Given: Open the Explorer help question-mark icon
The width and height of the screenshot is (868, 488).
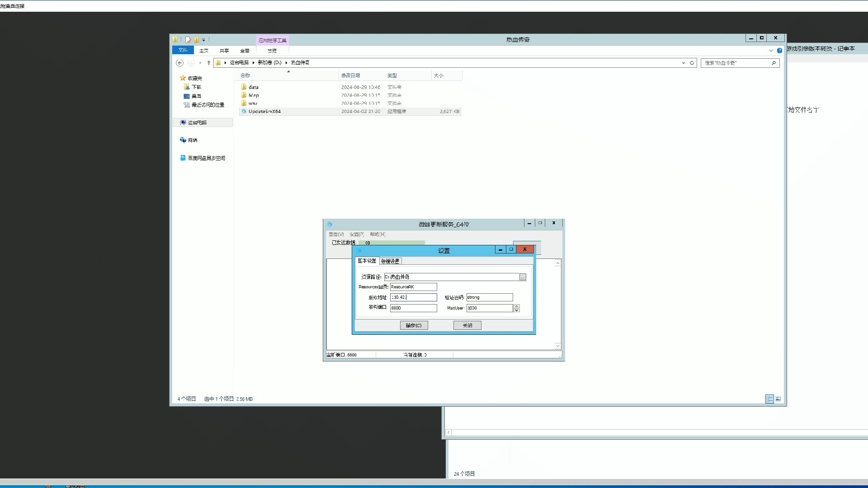Looking at the screenshot, I should [779, 51].
